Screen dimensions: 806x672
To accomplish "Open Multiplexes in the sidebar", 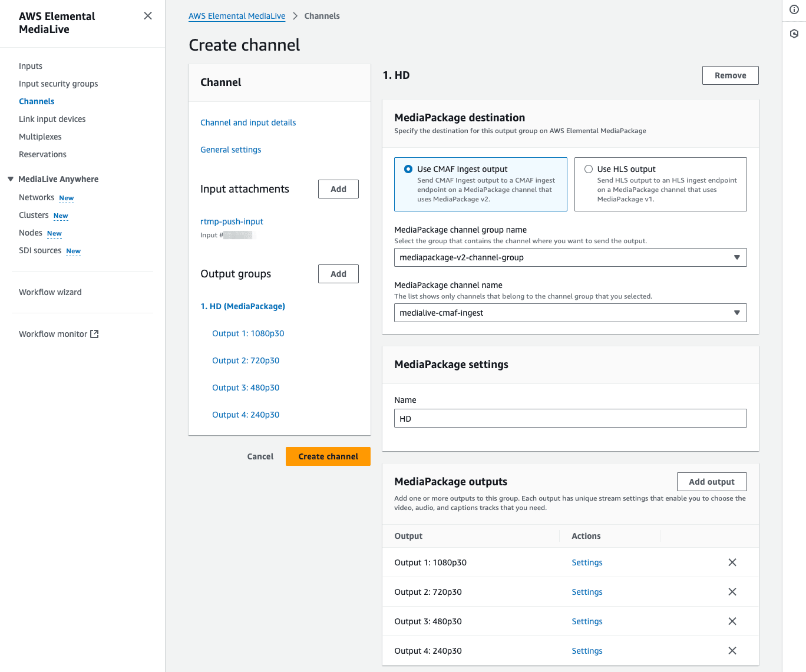I will click(40, 137).
